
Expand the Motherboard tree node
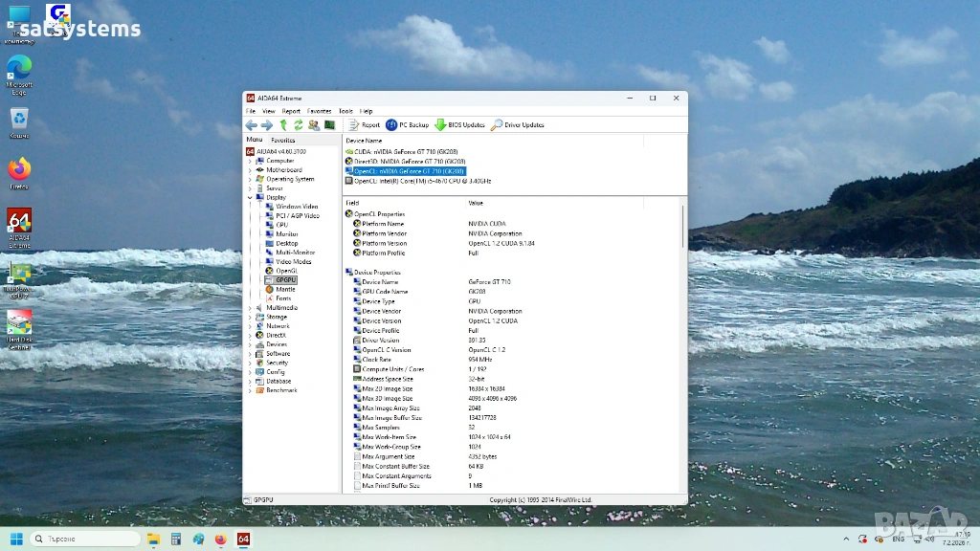coord(250,170)
